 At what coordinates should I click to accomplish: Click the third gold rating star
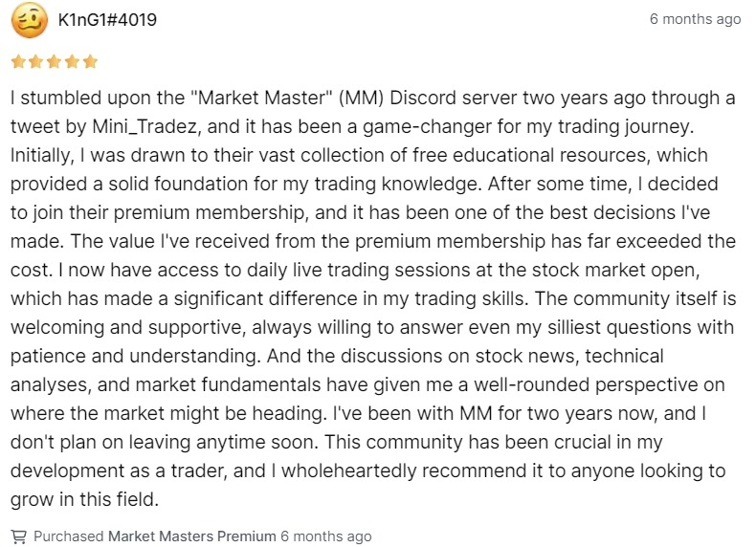tap(54, 62)
